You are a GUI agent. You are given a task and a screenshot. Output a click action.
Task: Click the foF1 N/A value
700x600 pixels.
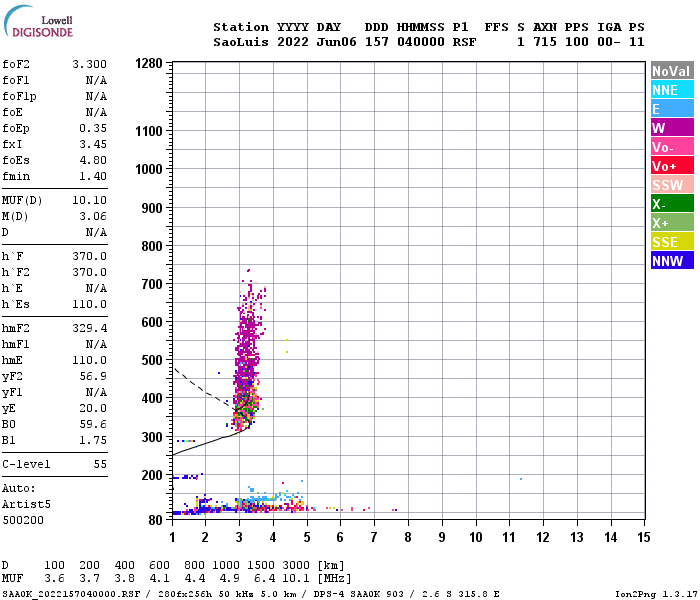[x=96, y=80]
